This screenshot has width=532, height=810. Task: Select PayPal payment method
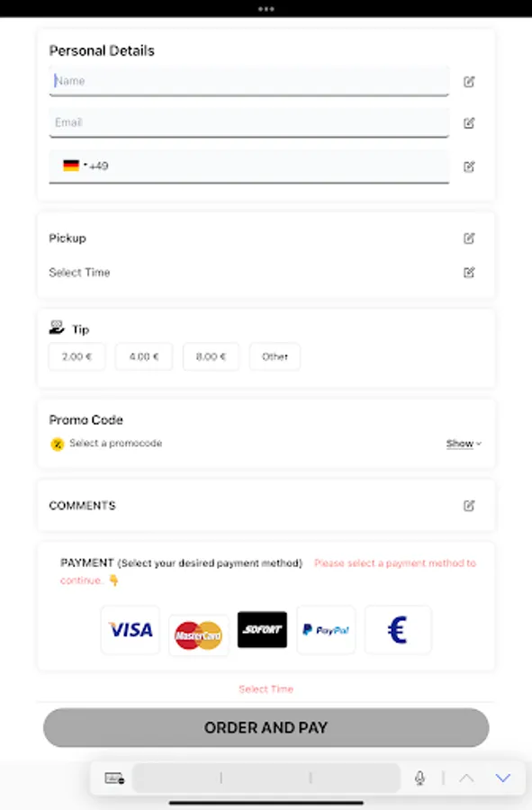point(326,629)
